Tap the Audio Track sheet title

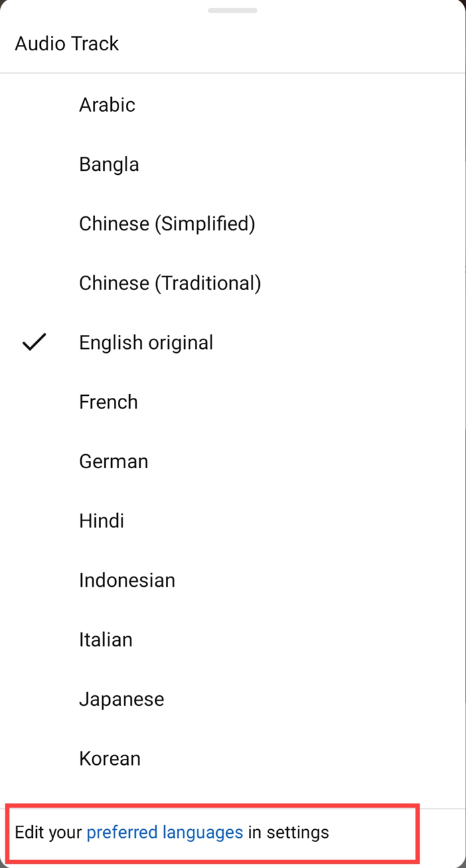[66, 43]
